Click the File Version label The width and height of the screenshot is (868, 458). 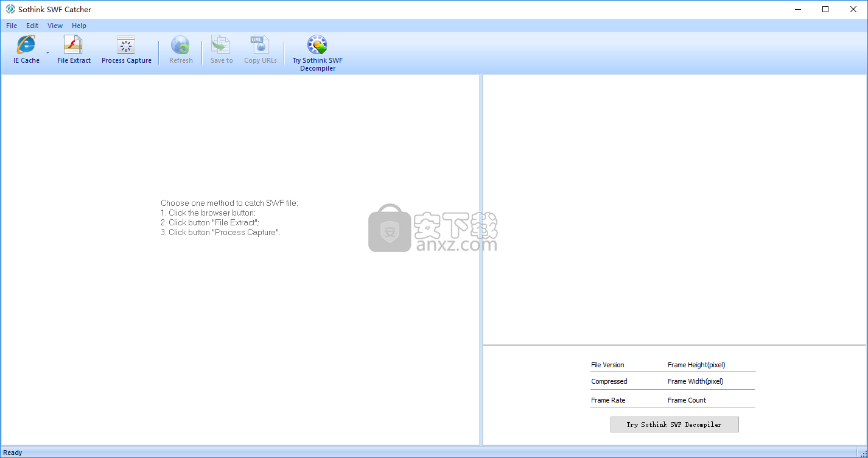point(607,365)
